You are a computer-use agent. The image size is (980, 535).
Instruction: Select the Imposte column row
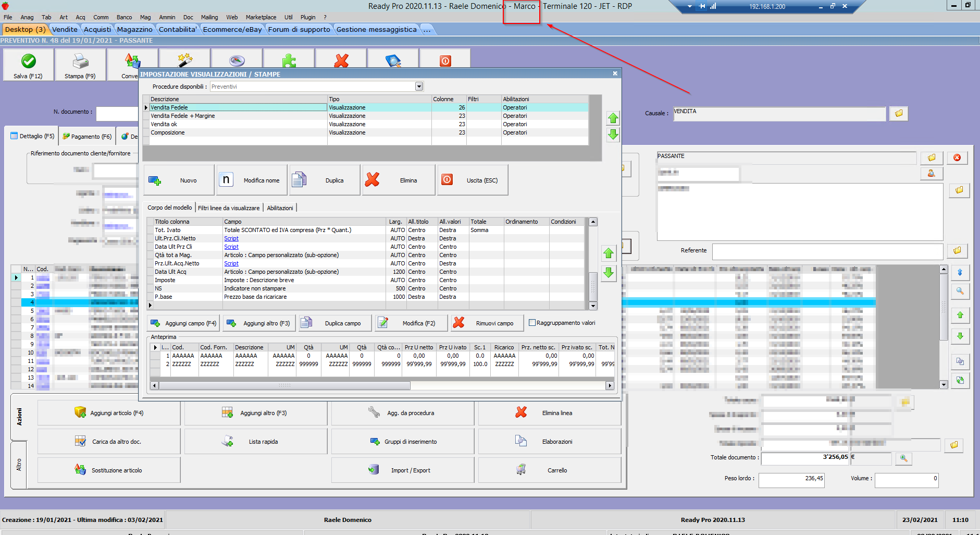[369, 280]
